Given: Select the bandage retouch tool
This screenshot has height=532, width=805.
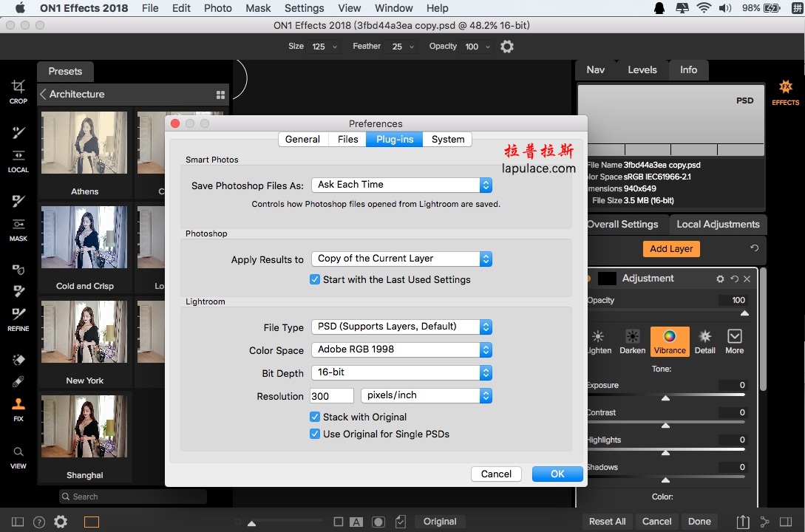Looking at the screenshot, I should (x=18, y=382).
